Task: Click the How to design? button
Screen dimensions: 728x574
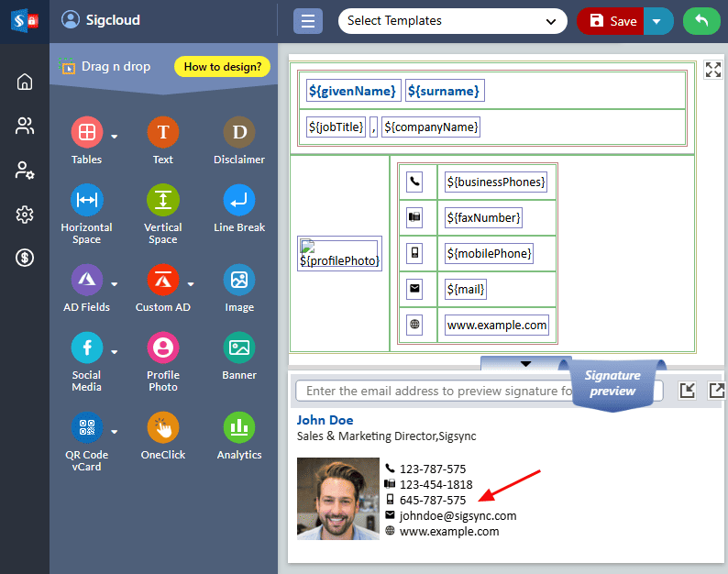Action: click(222, 67)
